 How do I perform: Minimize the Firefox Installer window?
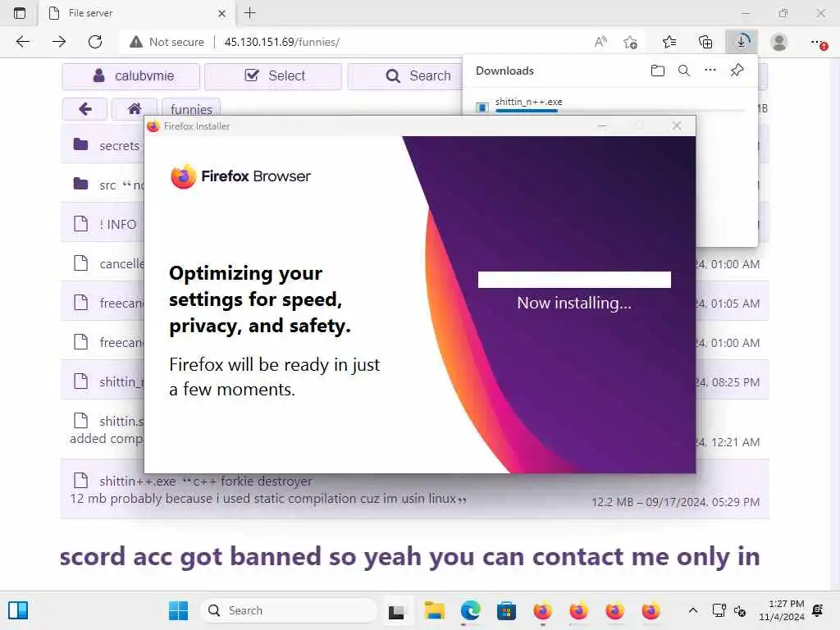pos(602,126)
